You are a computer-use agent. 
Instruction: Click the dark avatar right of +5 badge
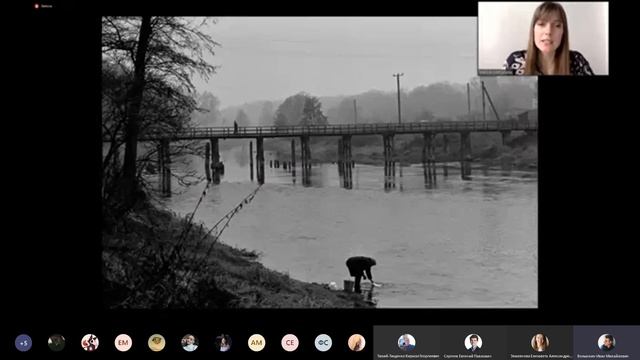coord(56,343)
